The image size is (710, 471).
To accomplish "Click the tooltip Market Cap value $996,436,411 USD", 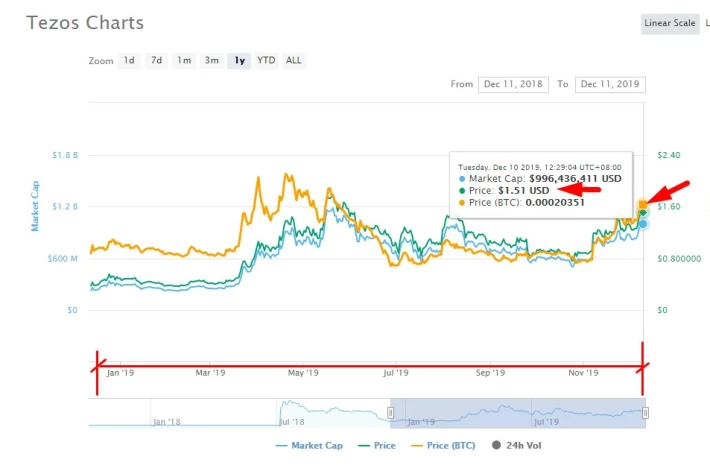I will [575, 179].
